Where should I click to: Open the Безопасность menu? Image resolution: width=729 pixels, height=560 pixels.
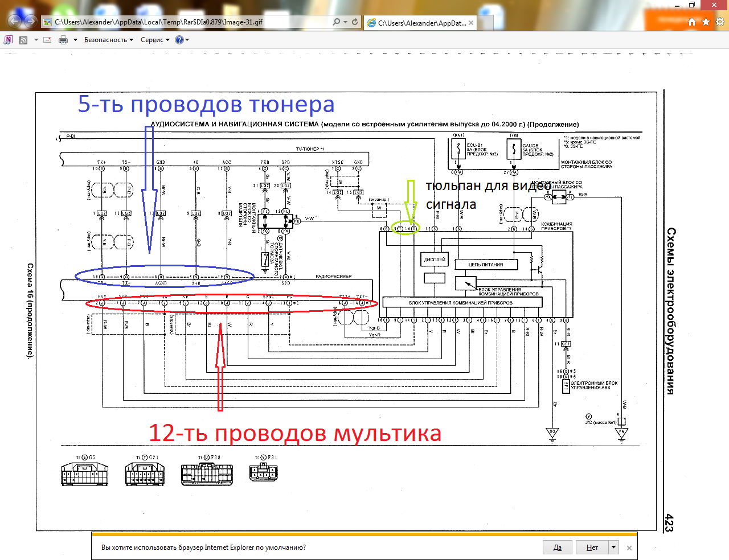[x=108, y=40]
